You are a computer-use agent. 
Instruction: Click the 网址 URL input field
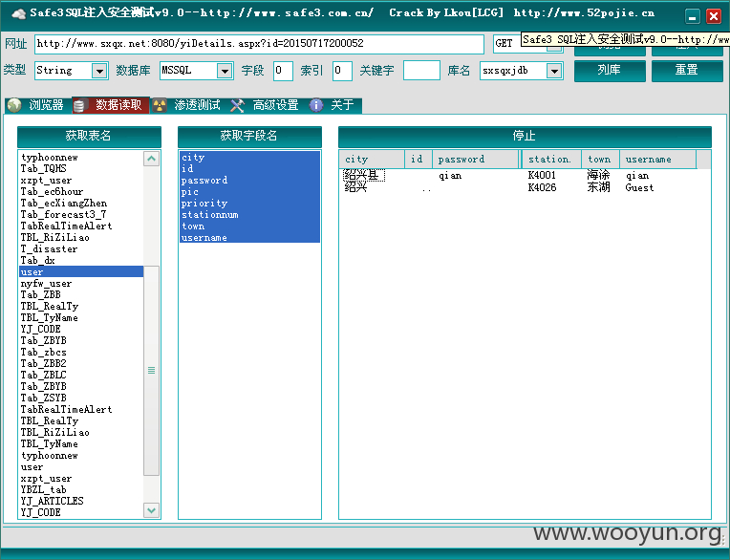click(259, 44)
